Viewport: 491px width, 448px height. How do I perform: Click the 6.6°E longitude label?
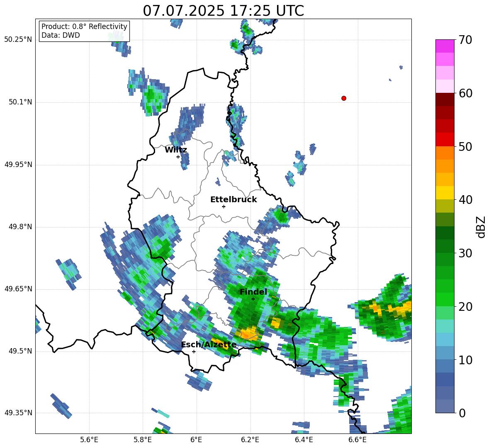pos(357,440)
